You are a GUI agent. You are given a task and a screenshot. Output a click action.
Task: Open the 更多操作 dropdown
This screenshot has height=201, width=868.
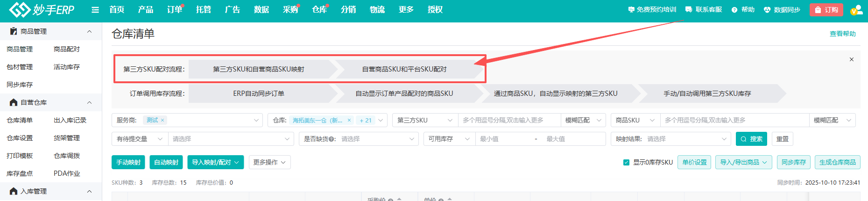coord(269,162)
